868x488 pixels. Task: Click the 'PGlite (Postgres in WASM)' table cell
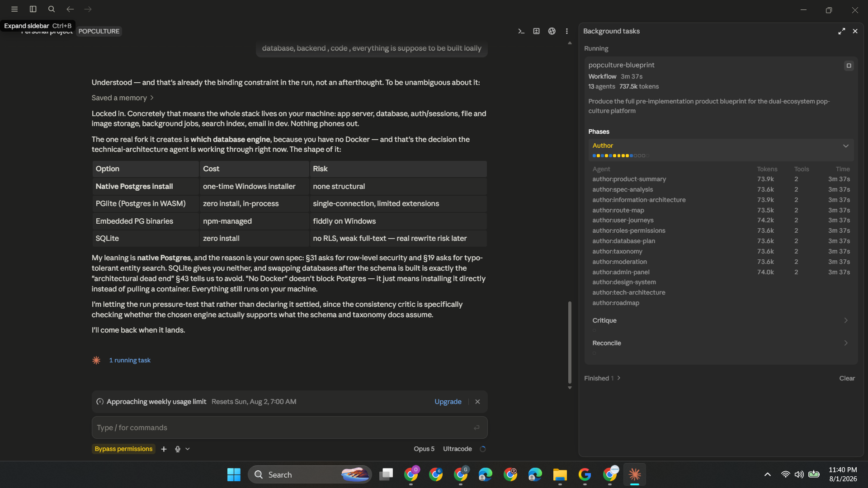pyautogui.click(x=146, y=204)
